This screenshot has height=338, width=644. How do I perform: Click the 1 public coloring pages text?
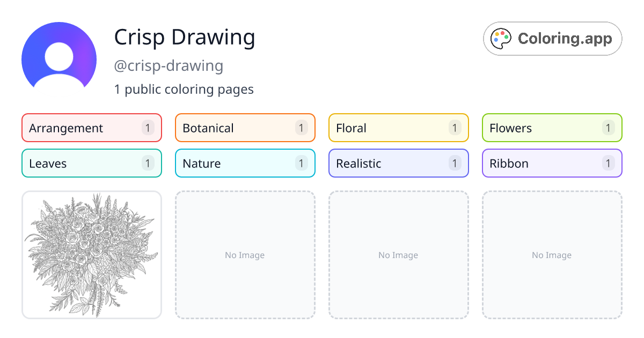(184, 89)
